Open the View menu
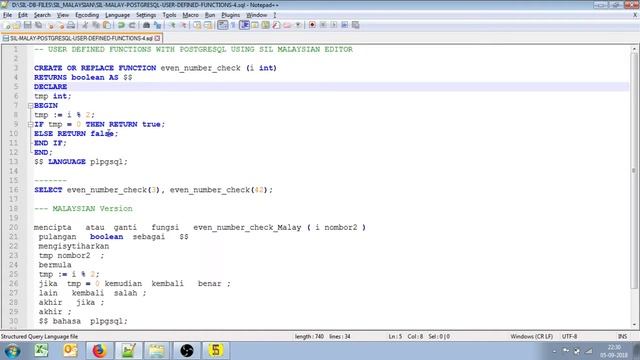Viewport: 640px width, 360px height. coord(62,15)
